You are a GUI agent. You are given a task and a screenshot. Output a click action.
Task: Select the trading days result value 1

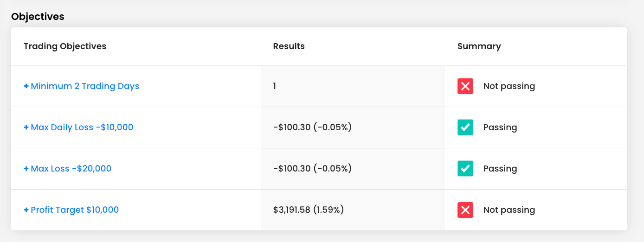[x=275, y=86]
